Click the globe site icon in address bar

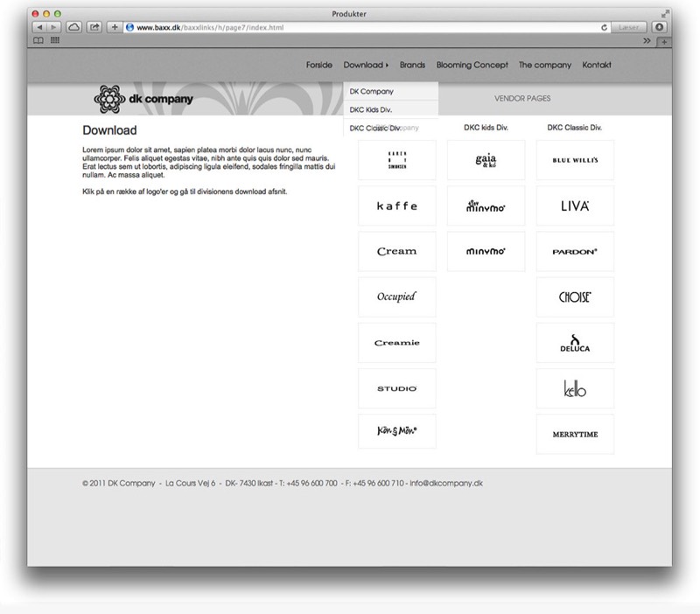(129, 27)
